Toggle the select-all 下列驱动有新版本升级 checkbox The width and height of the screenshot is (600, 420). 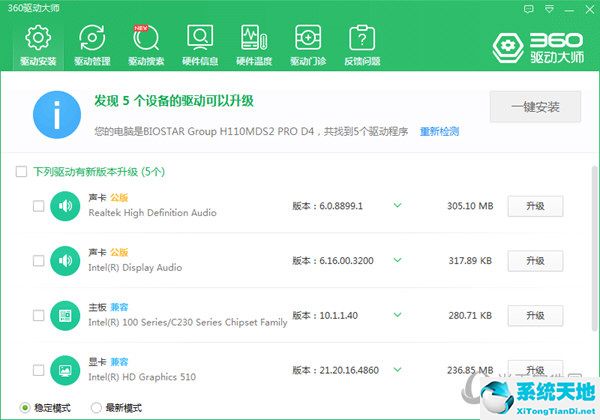coord(21,171)
